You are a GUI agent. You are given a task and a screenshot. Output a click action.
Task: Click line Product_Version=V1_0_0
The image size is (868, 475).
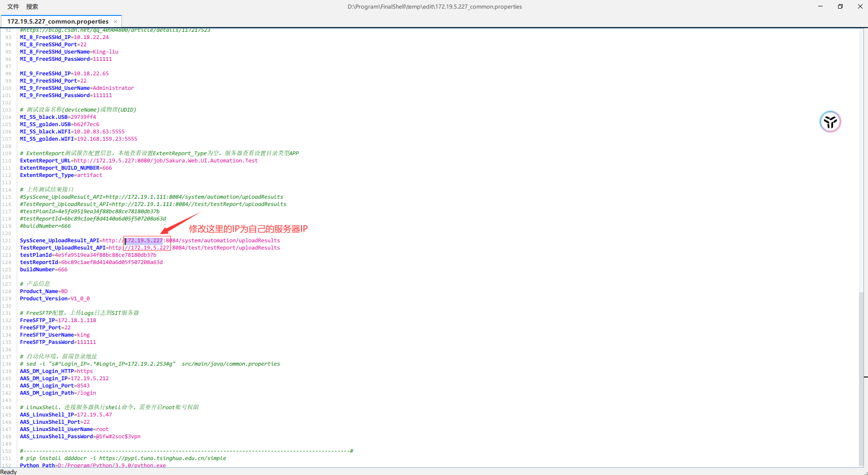pyautogui.click(x=55, y=299)
